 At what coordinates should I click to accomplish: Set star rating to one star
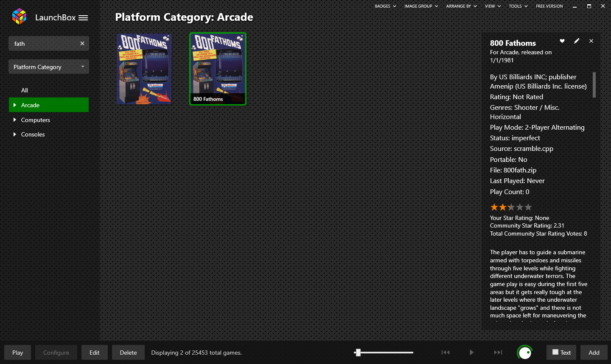(x=494, y=207)
